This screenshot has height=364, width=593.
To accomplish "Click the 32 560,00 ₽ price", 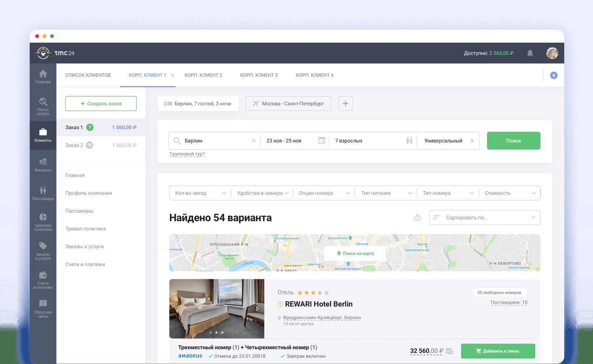I will pos(427,351).
